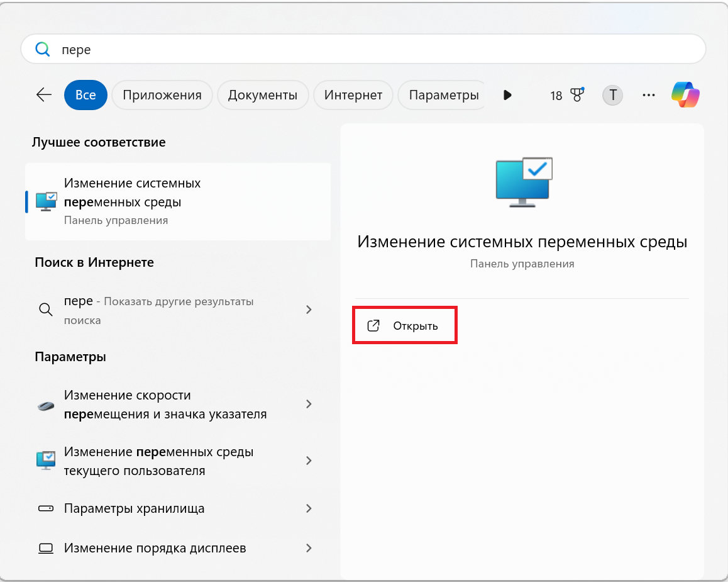This screenshot has height=582, width=728.
Task: Click the storage drive icon beside Параметры хранилища
Action: (x=45, y=508)
